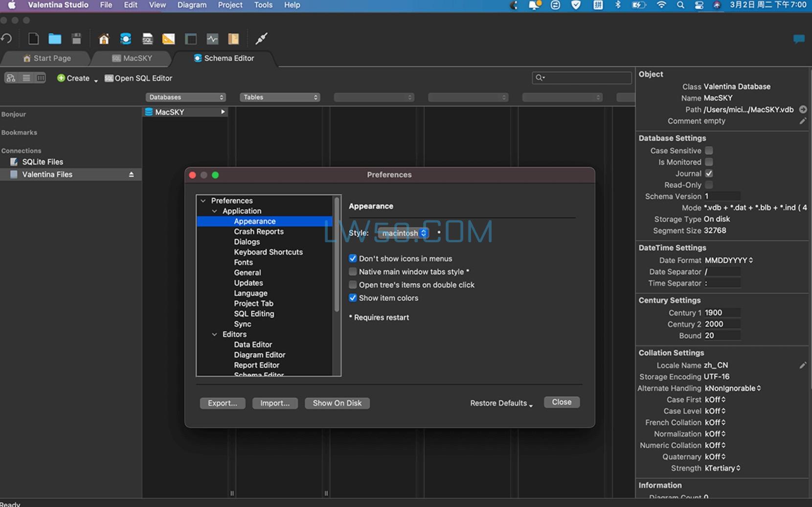Open the activity monitor waveform icon
This screenshot has height=507, width=812.
(212, 39)
